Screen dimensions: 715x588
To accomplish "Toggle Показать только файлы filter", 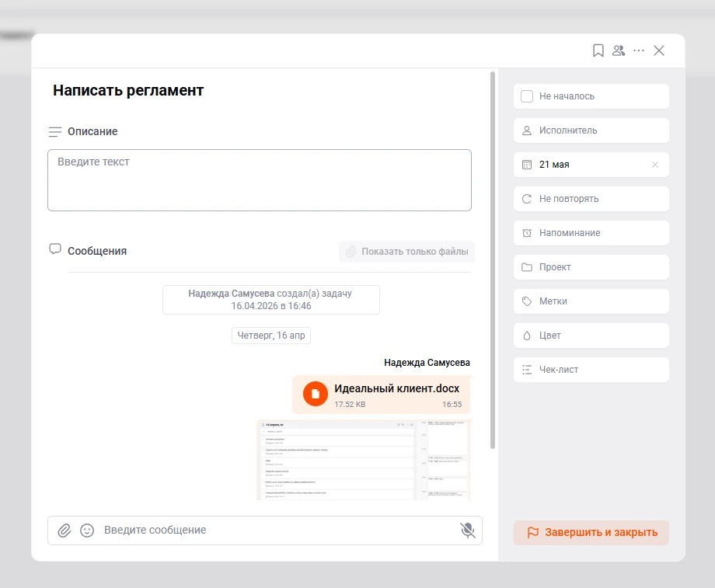I will [406, 252].
